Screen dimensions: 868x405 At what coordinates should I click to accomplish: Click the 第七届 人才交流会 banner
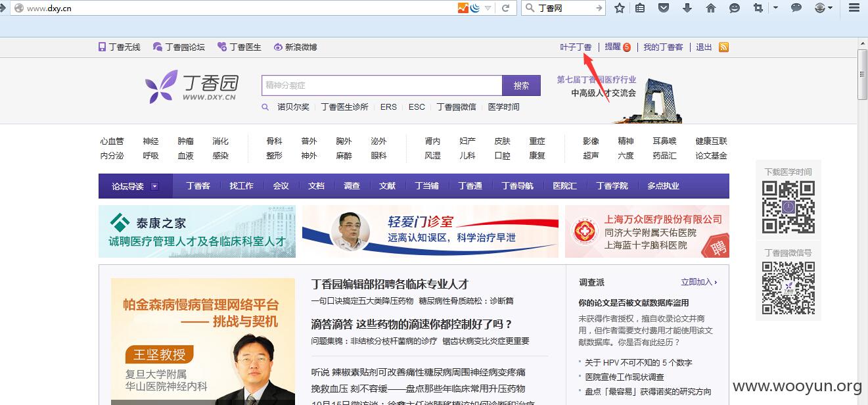pyautogui.click(x=621, y=99)
